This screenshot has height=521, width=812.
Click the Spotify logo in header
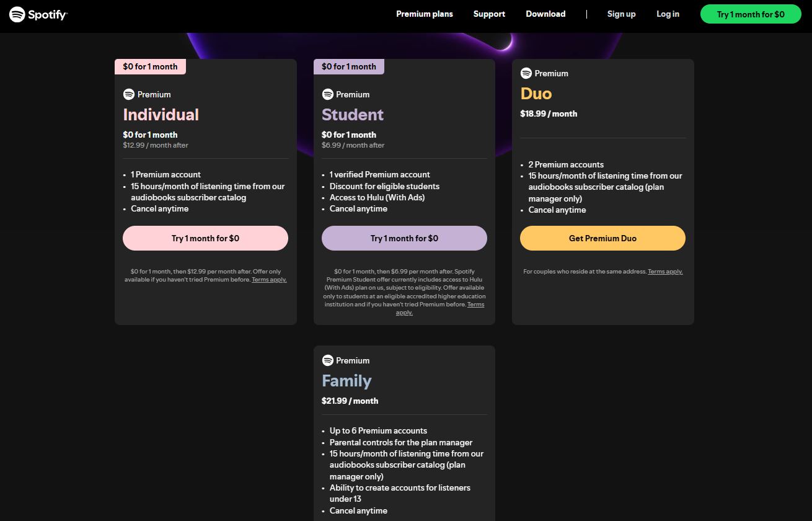click(38, 14)
